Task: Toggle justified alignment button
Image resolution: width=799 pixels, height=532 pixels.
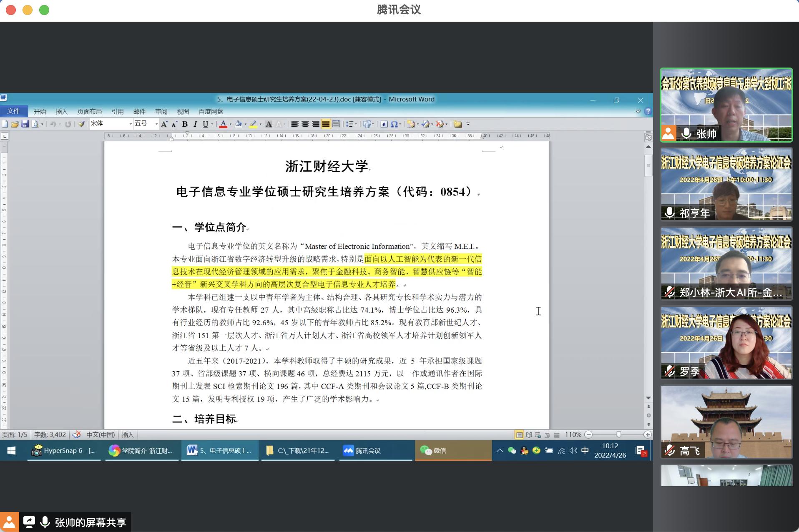Action: coord(326,124)
